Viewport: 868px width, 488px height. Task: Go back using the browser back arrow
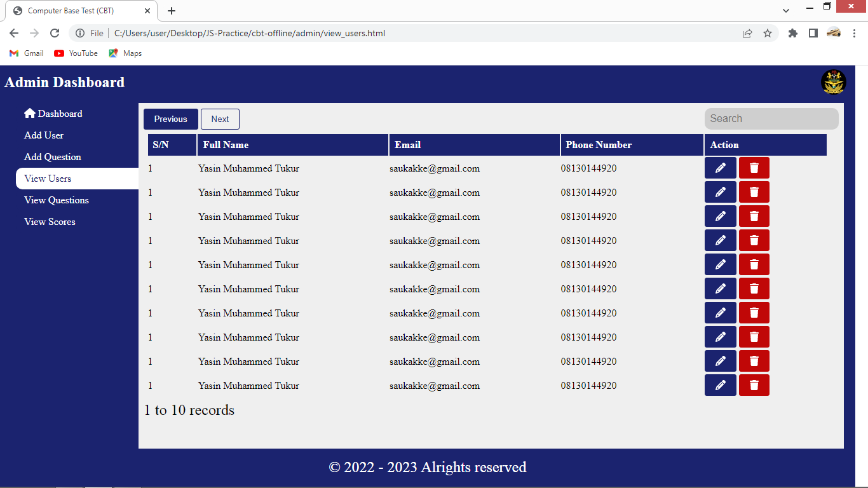(14, 33)
